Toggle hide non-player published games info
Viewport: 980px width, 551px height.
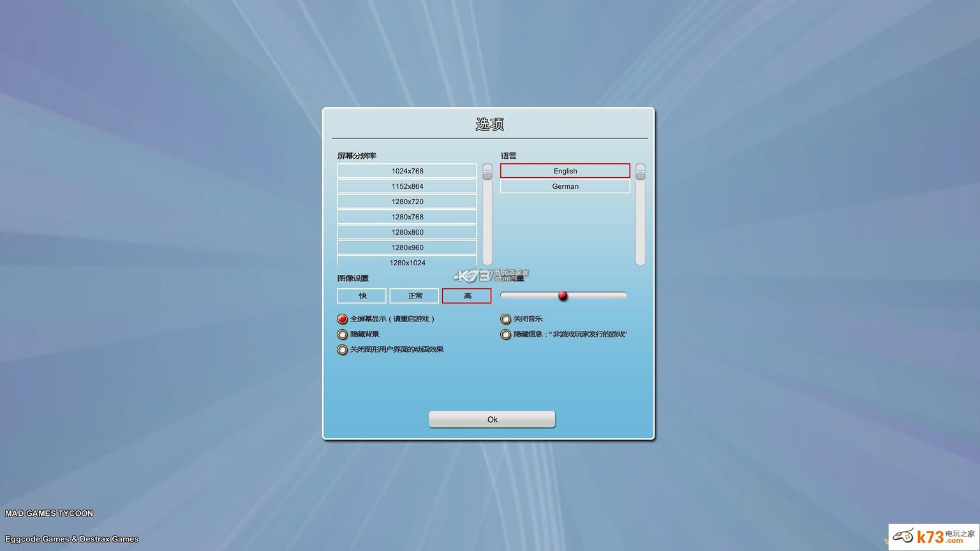(506, 334)
